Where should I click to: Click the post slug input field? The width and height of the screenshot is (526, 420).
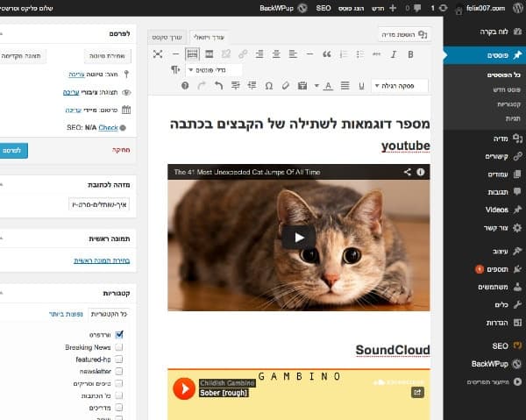click(99, 204)
